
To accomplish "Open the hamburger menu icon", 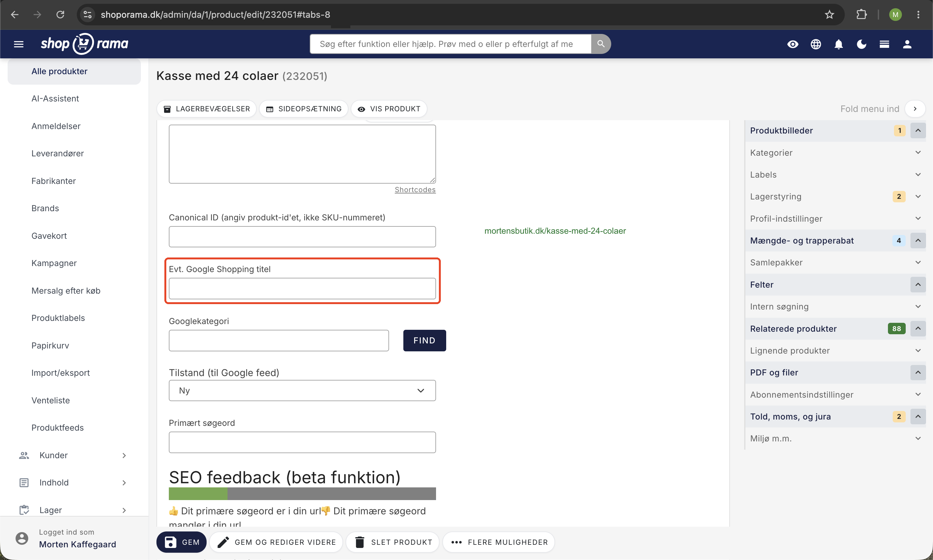I will tap(18, 44).
